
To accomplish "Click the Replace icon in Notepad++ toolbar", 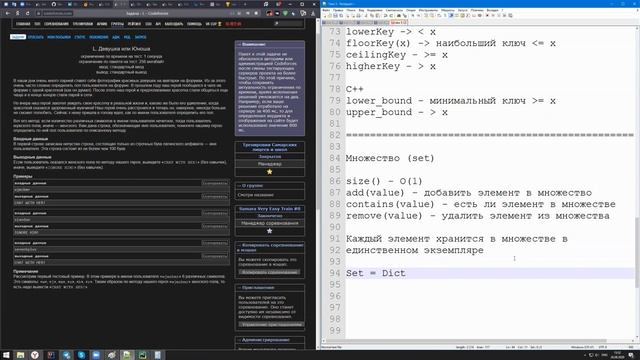I will (404, 16).
